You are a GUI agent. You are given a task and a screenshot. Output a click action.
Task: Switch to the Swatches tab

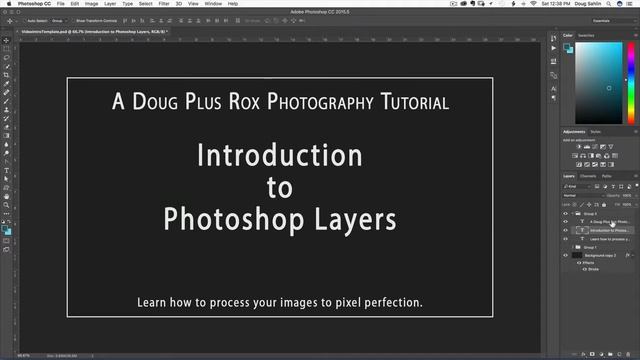tap(586, 36)
